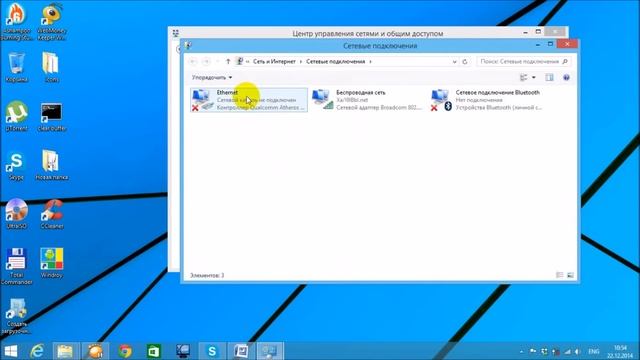640x360 pixels.
Task: Focus the search network connections field
Action: (524, 62)
